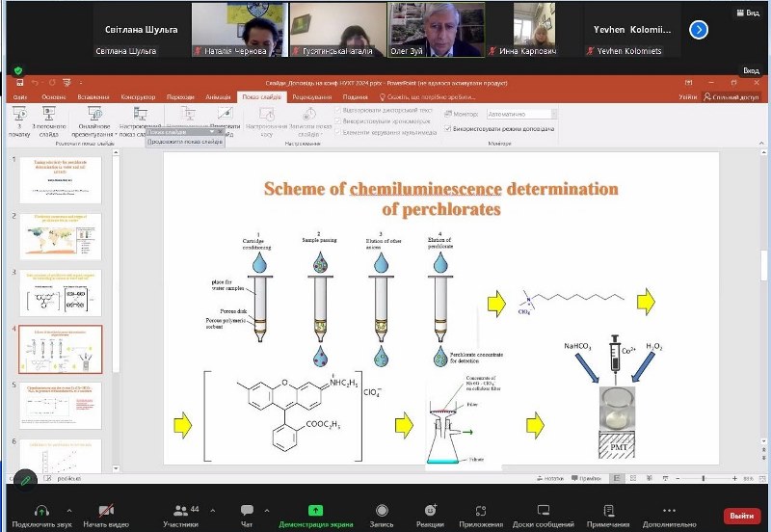
Task: Select slide 5 thumbnail in slide panel
Action: 61,406
